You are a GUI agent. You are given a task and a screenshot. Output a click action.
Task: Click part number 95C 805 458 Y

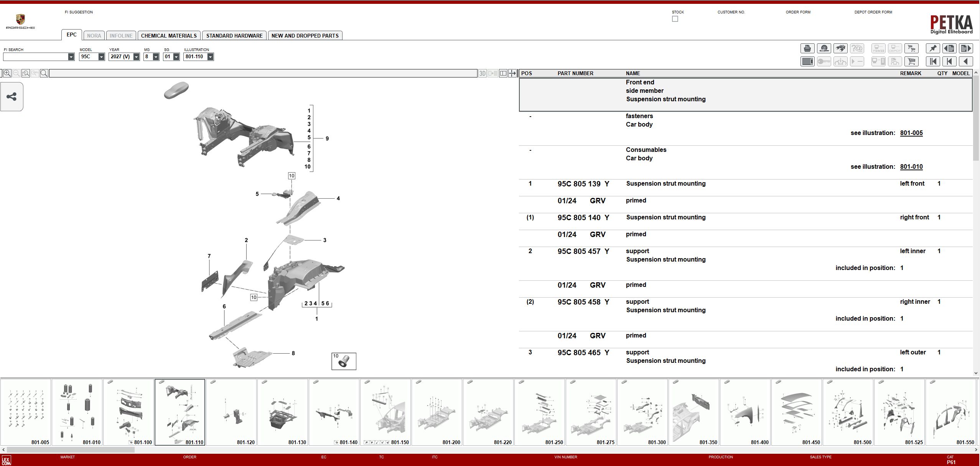point(583,302)
